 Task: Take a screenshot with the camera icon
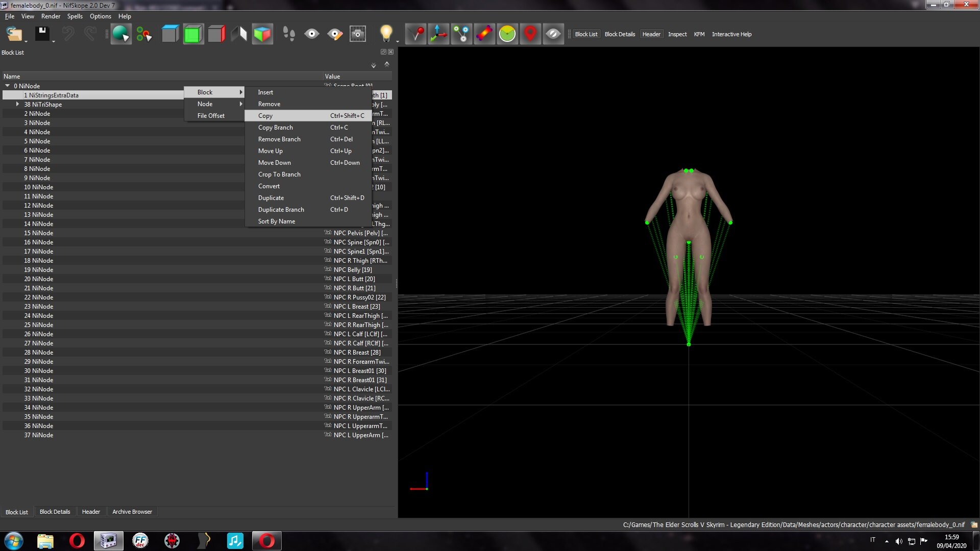tap(358, 34)
